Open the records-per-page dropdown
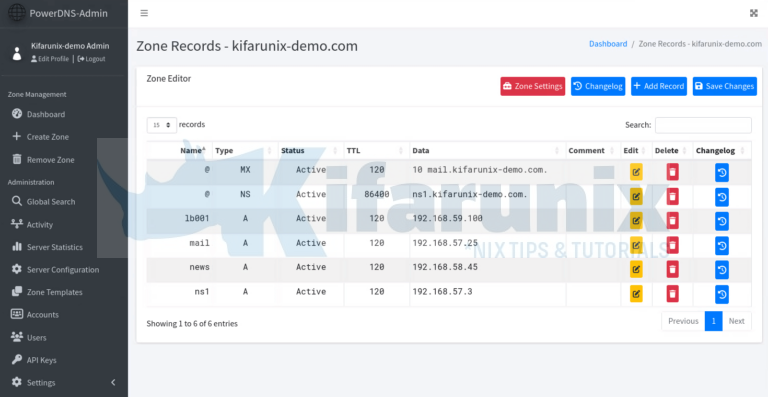Viewport: 768px width, 397px height. click(162, 125)
